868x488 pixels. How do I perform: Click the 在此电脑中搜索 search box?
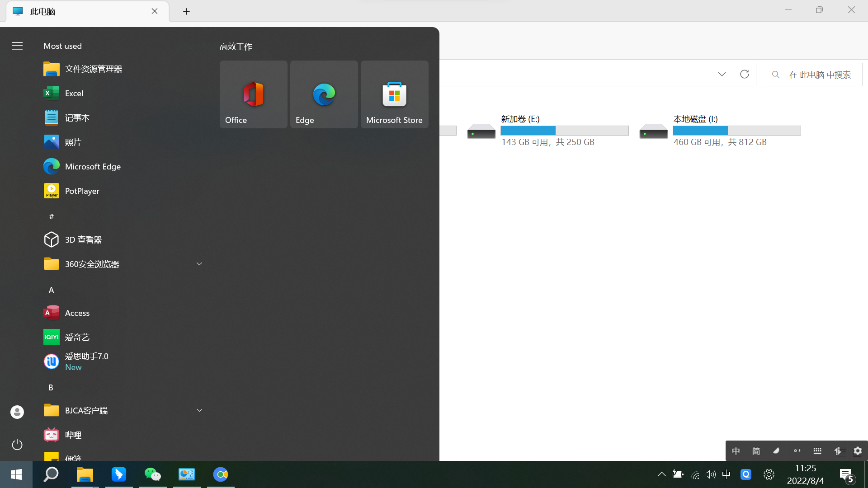819,75
